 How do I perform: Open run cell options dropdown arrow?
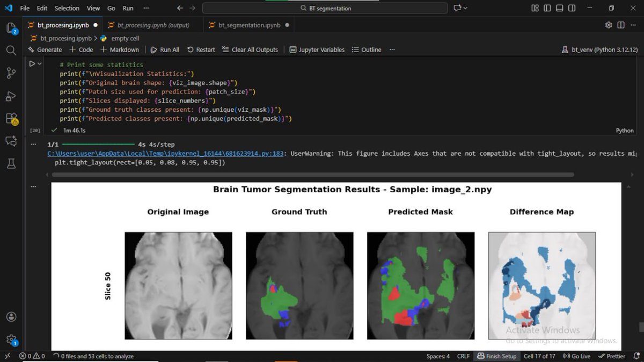(x=40, y=64)
